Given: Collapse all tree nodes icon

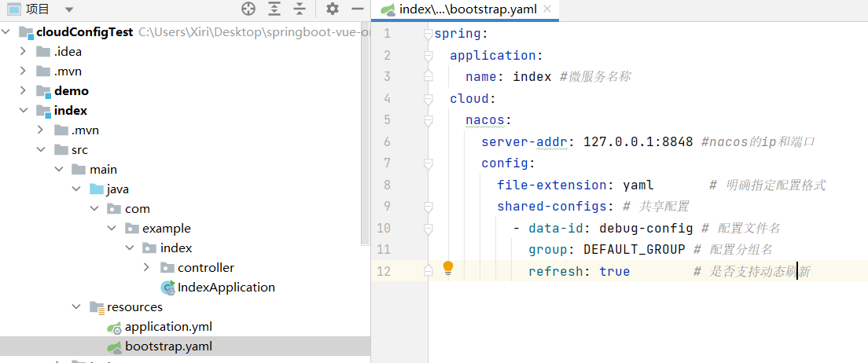Looking at the screenshot, I should pyautogui.click(x=300, y=9).
